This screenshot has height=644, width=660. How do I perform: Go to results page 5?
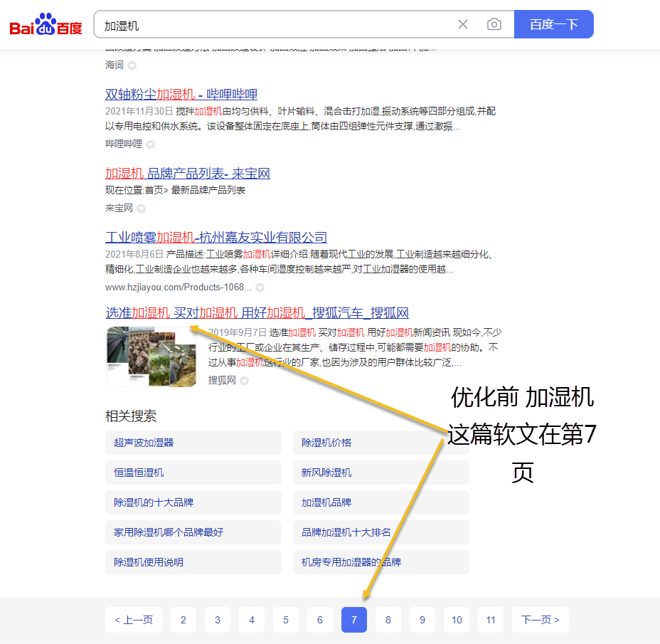286,620
